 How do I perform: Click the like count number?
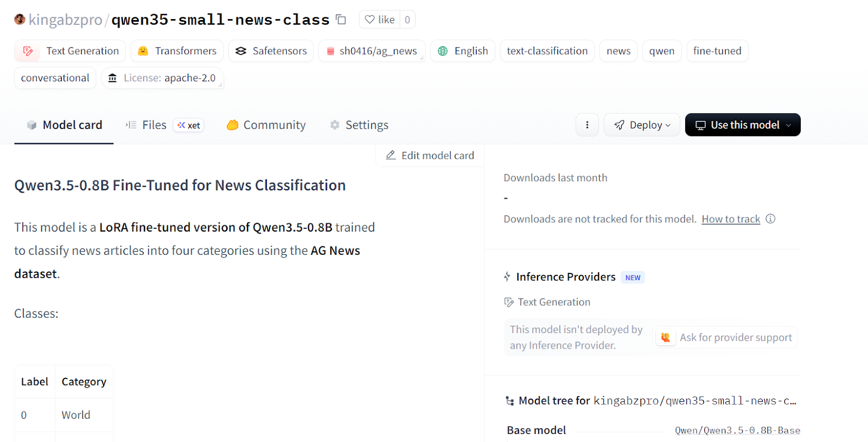tap(407, 20)
